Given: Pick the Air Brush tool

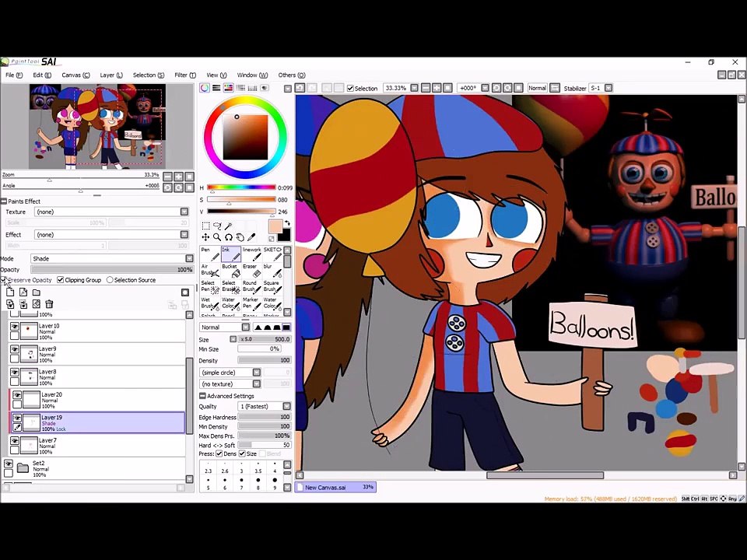Looking at the screenshot, I should click(x=209, y=271).
